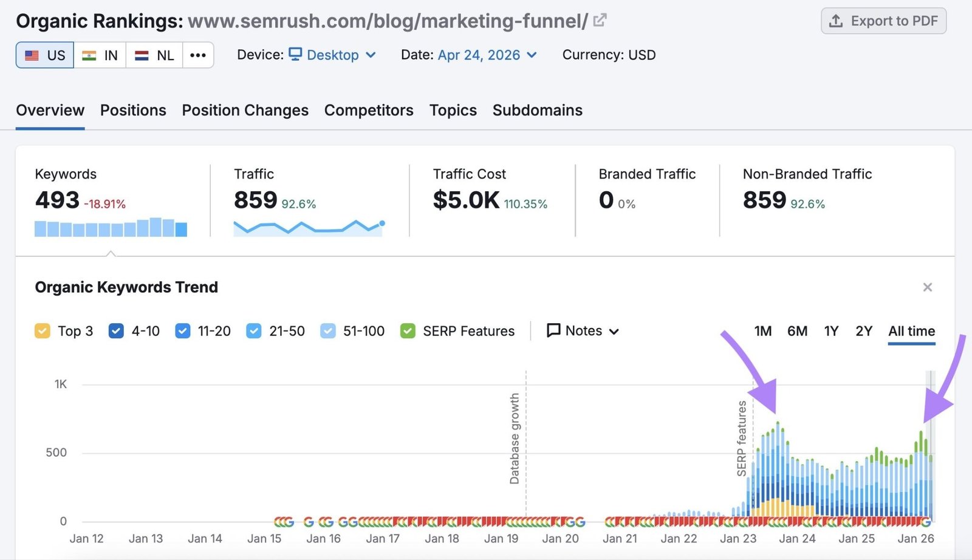Close the Organic Keywords Trend panel
The height and width of the screenshot is (560, 972).
tap(928, 287)
